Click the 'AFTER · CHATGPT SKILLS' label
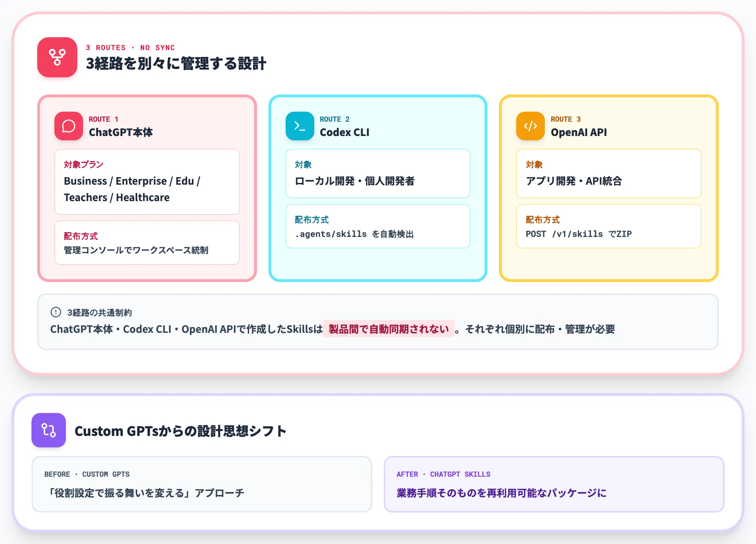This screenshot has width=756, height=544. pyautogui.click(x=444, y=474)
